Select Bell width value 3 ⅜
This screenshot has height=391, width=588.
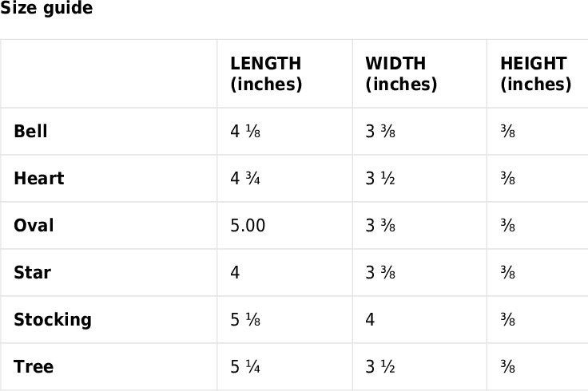click(380, 132)
